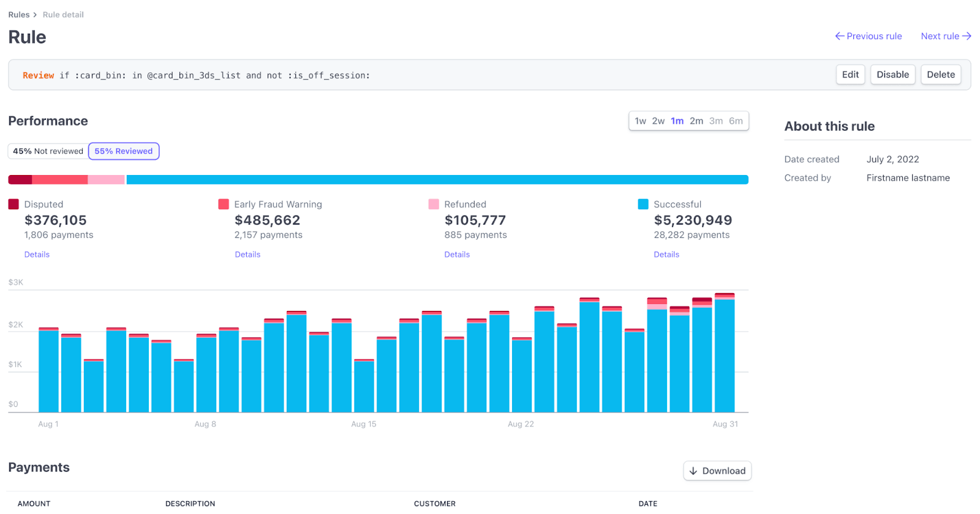This screenshot has width=980, height=514.
Task: Toggle the 45% Not reviewed filter
Action: click(48, 151)
